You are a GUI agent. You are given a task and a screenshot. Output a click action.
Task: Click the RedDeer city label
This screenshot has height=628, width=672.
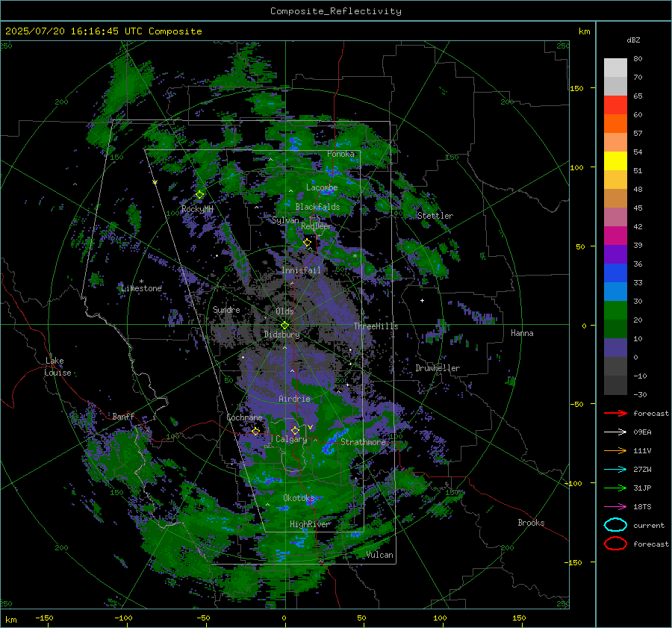point(317,226)
